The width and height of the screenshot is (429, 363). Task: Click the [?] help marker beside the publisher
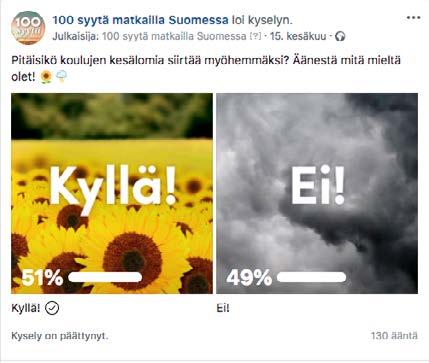256,36
